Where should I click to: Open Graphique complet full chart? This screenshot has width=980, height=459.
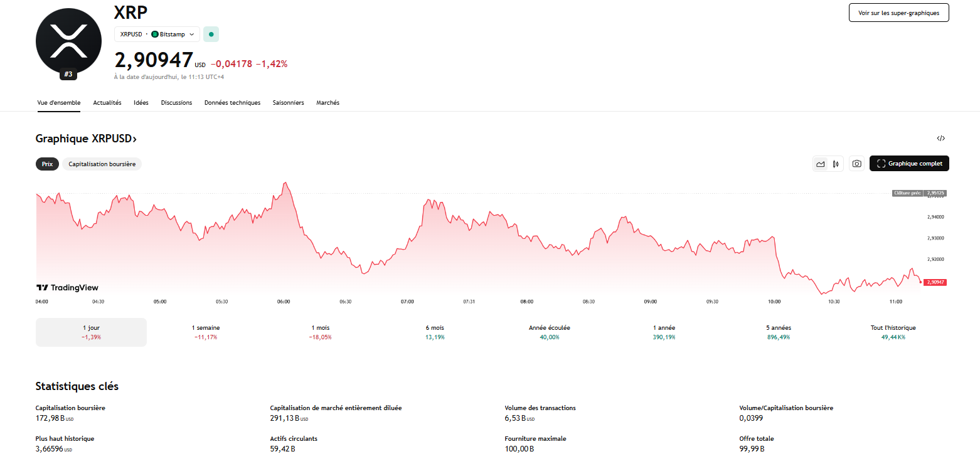coord(909,164)
